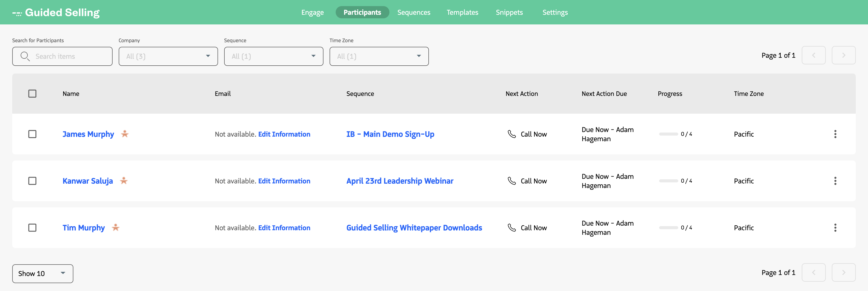This screenshot has height=291, width=868.
Task: Switch to the Sequences tab
Action: (413, 12)
